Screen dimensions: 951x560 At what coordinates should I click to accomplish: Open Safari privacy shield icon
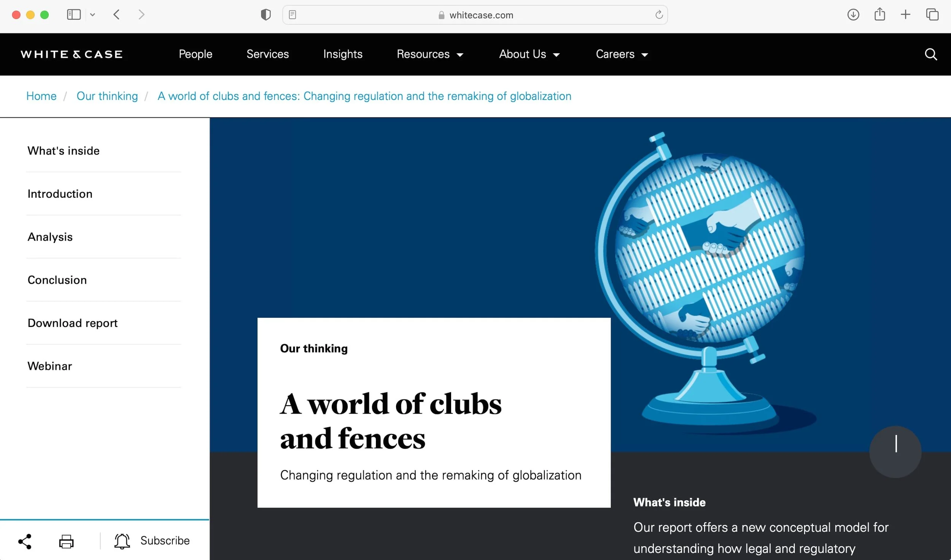[266, 15]
